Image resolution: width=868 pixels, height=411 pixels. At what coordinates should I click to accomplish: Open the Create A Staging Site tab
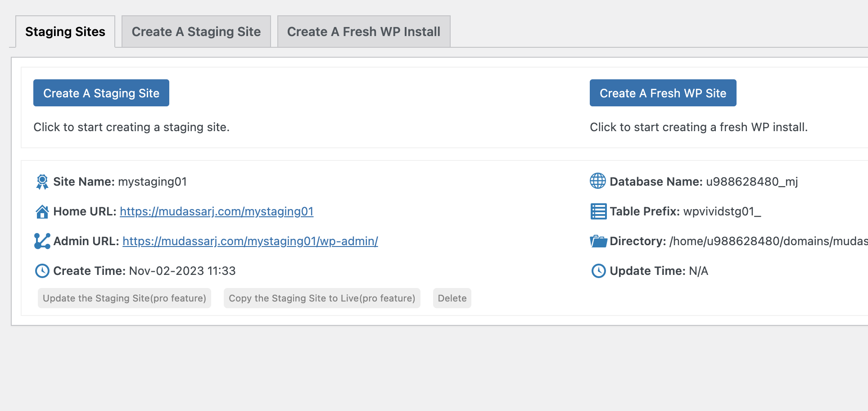pyautogui.click(x=196, y=32)
